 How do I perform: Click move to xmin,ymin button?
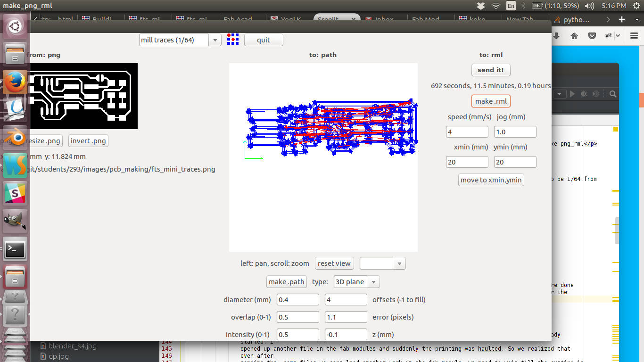[x=491, y=180]
